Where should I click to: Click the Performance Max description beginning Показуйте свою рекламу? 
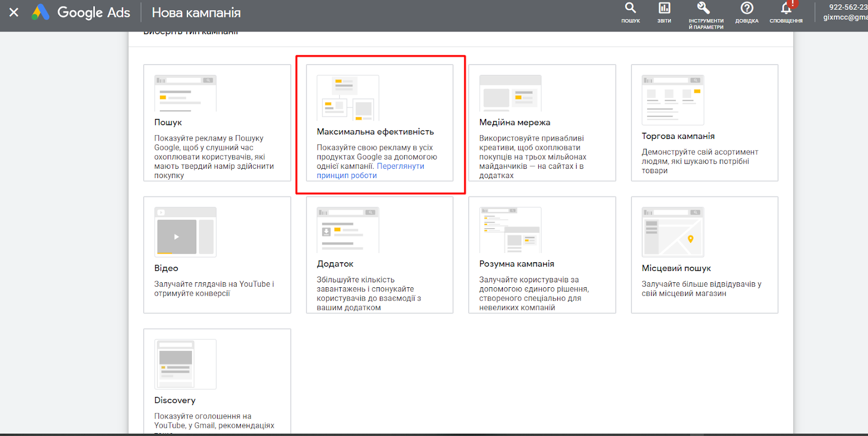pos(376,156)
